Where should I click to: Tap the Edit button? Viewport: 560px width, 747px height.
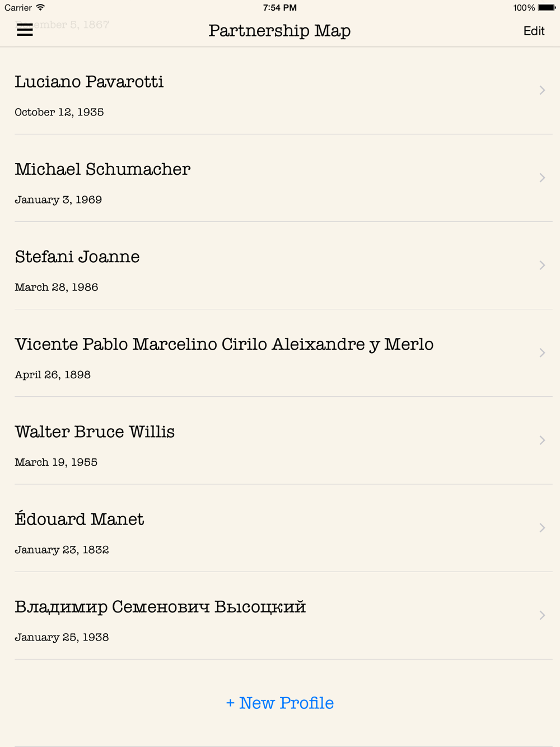tap(534, 31)
